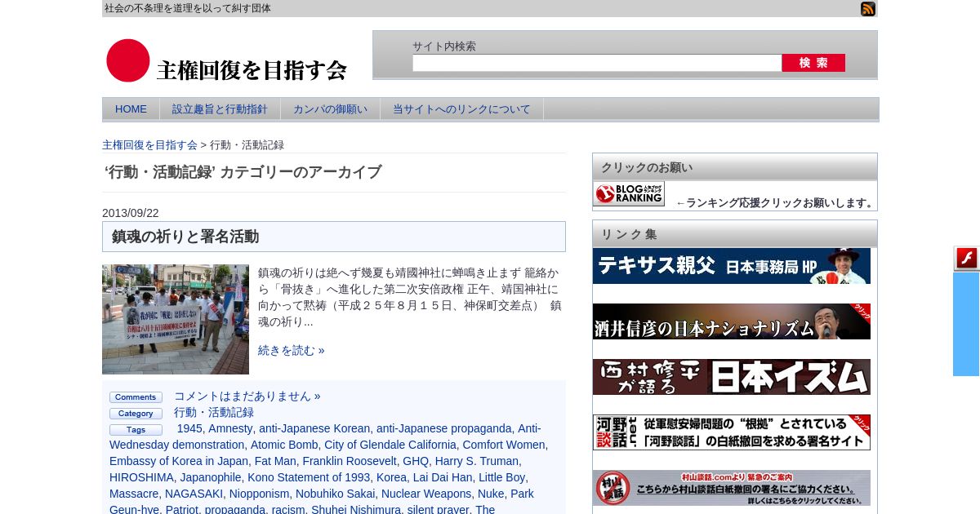This screenshot has height=514, width=980.
Task: Select the Nuclear Weapons tag
Action: [x=427, y=494]
